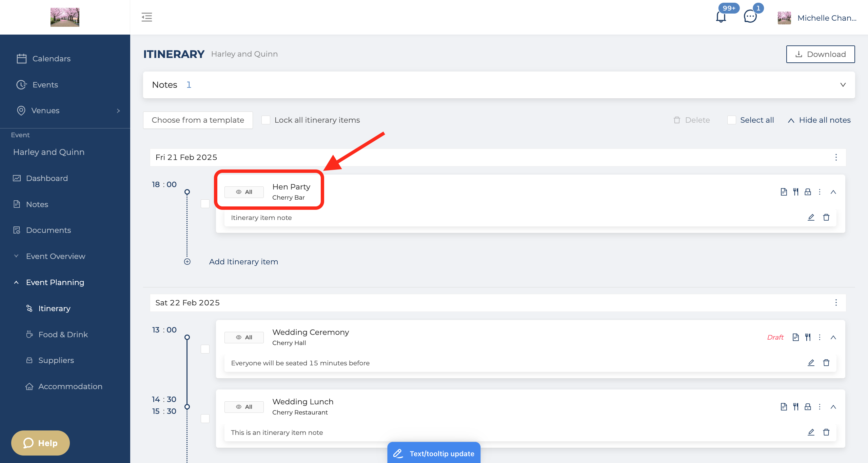Edit the 'Everyone will be seated' note
Screen dimensions: 868x463
(x=811, y=363)
